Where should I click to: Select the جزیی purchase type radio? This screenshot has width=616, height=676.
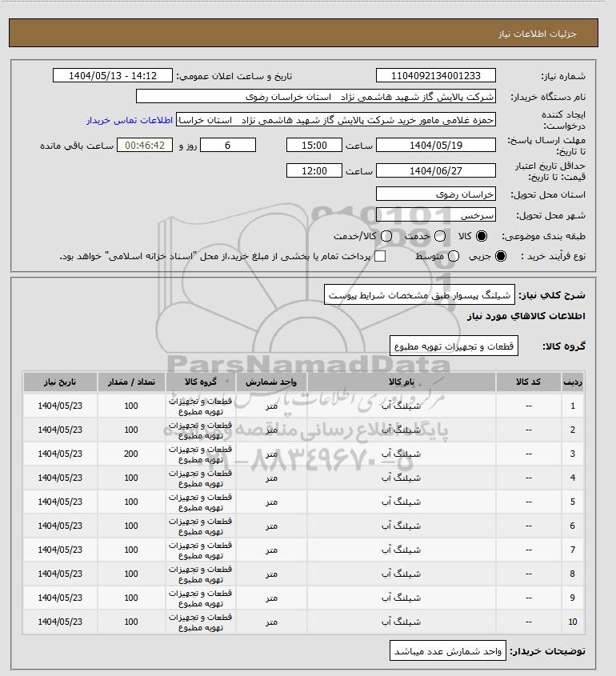click(501, 256)
